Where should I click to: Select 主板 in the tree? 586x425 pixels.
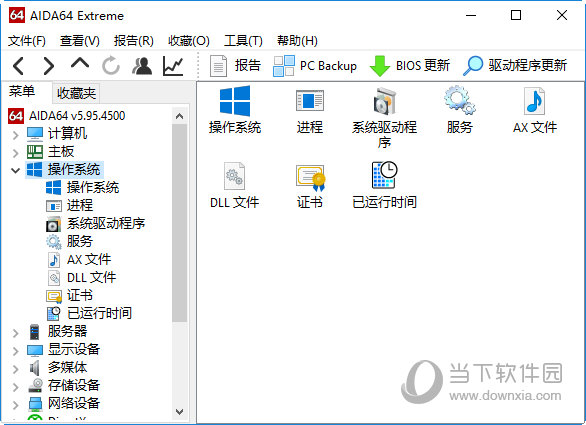click(x=50, y=151)
